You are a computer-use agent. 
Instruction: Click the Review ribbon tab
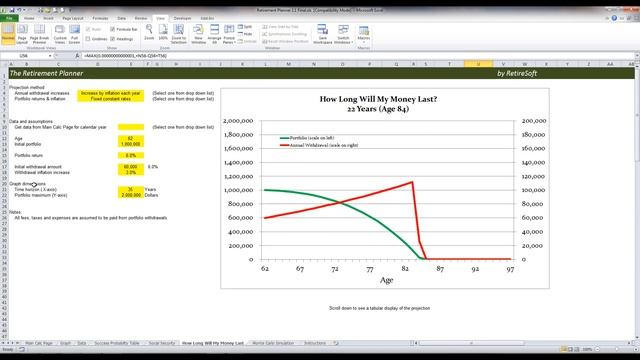click(141, 18)
